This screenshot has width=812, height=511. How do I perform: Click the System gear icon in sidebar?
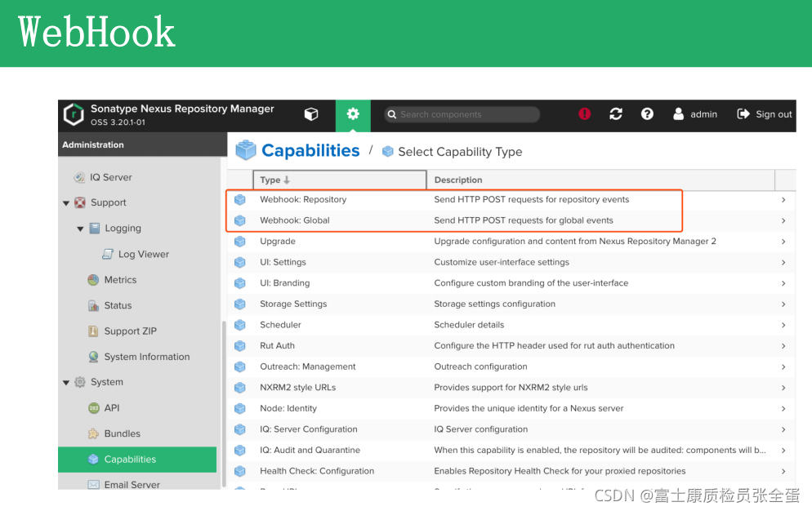(80, 382)
